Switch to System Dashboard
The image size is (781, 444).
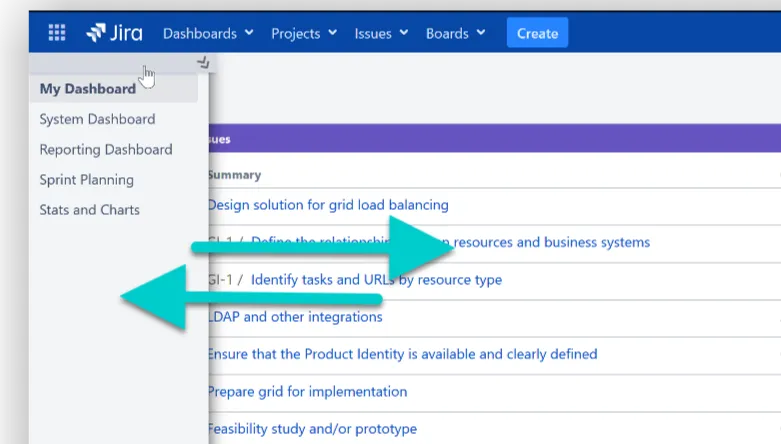click(97, 119)
